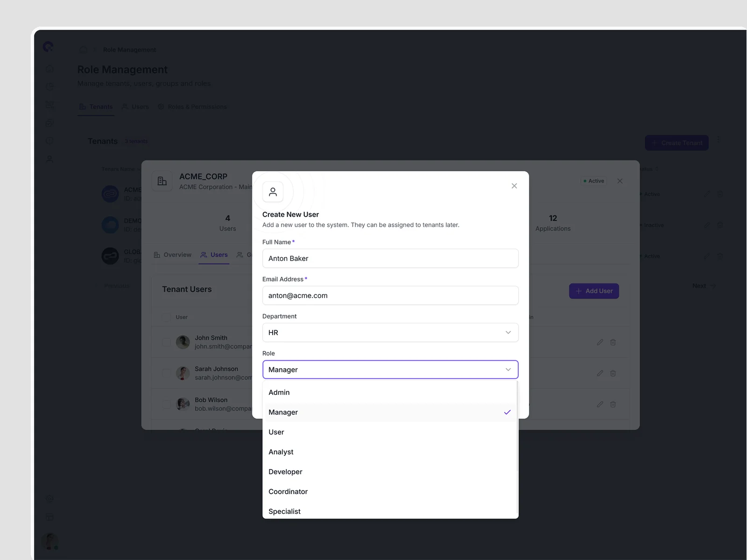Image resolution: width=747 pixels, height=560 pixels.
Task: Click the user avatar icon in dialog header
Action: tap(273, 192)
